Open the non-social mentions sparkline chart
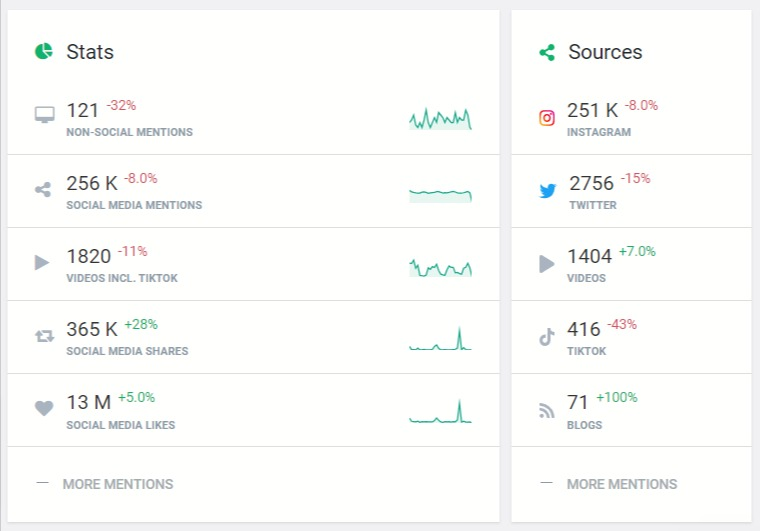 [x=440, y=119]
